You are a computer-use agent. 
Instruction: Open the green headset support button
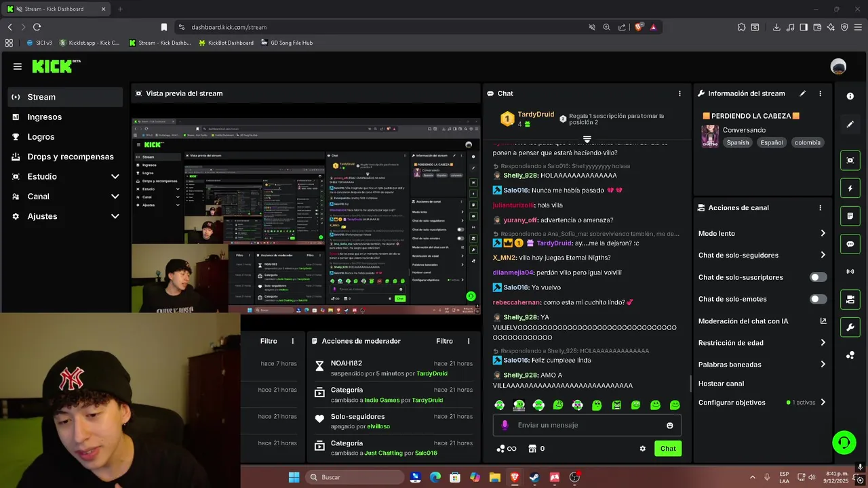coord(844,443)
